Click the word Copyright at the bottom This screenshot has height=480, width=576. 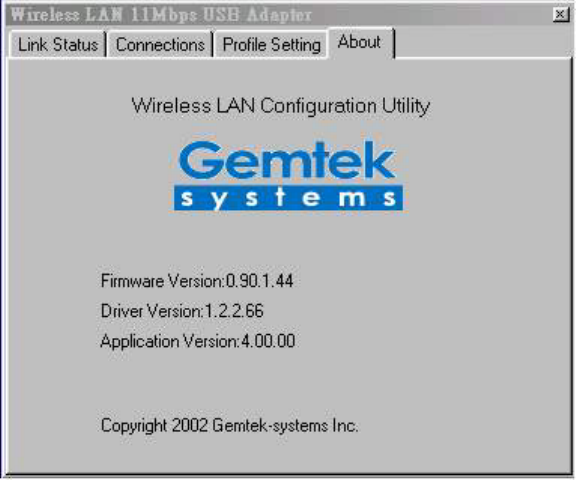click(x=134, y=426)
